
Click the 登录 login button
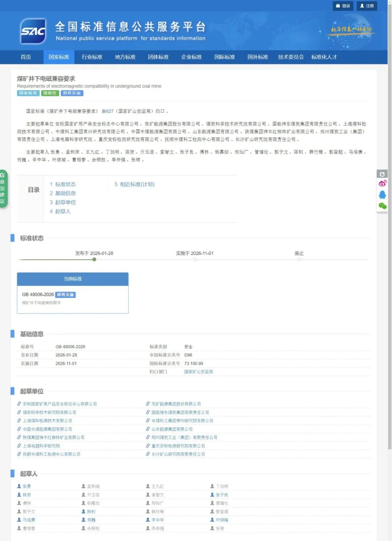pos(343,6)
